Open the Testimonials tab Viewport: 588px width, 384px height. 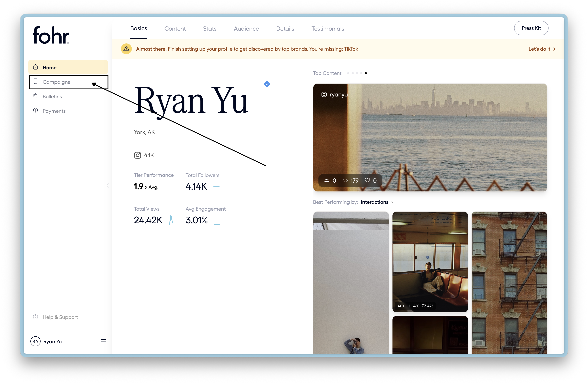[328, 29]
